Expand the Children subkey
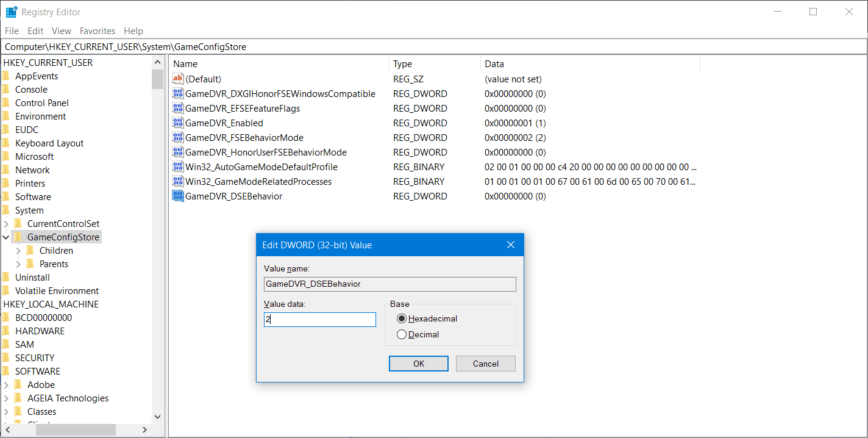Image resolution: width=868 pixels, height=438 pixels. (x=18, y=251)
